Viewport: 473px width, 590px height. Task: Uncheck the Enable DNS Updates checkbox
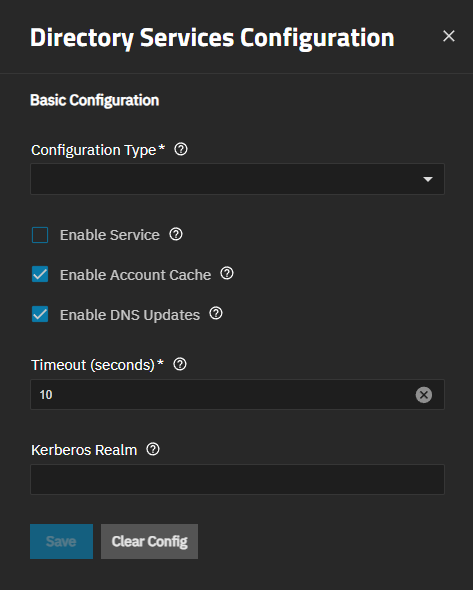40,314
